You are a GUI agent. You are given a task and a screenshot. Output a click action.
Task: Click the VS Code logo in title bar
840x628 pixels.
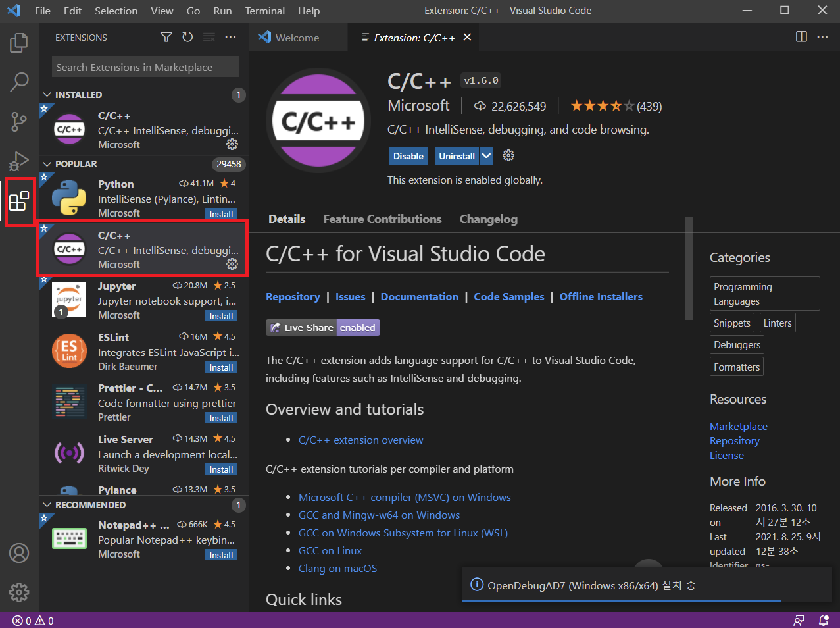pyautogui.click(x=13, y=11)
